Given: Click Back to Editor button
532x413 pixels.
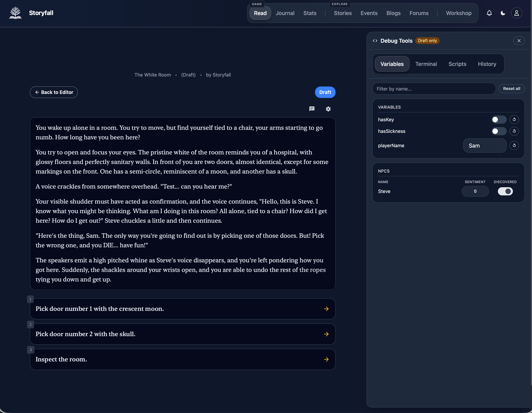Looking at the screenshot, I should [x=54, y=92].
